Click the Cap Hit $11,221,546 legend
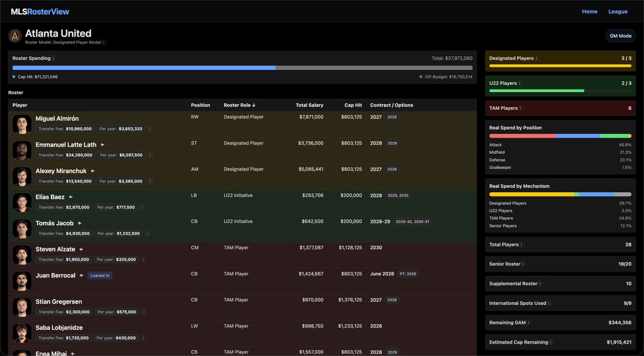 tap(35, 77)
